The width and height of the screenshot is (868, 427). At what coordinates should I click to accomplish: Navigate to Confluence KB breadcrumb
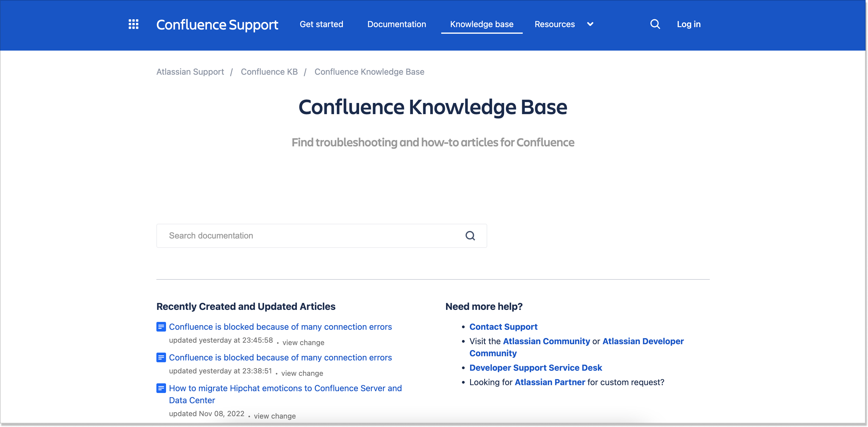[x=269, y=71]
